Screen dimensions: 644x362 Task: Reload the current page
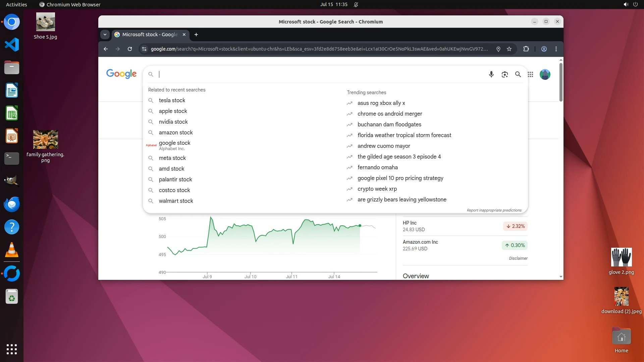130,49
